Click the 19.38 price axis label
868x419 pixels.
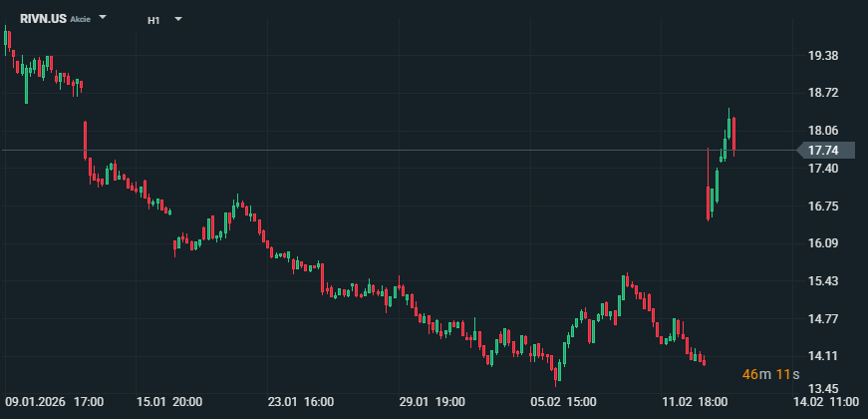[x=822, y=56]
